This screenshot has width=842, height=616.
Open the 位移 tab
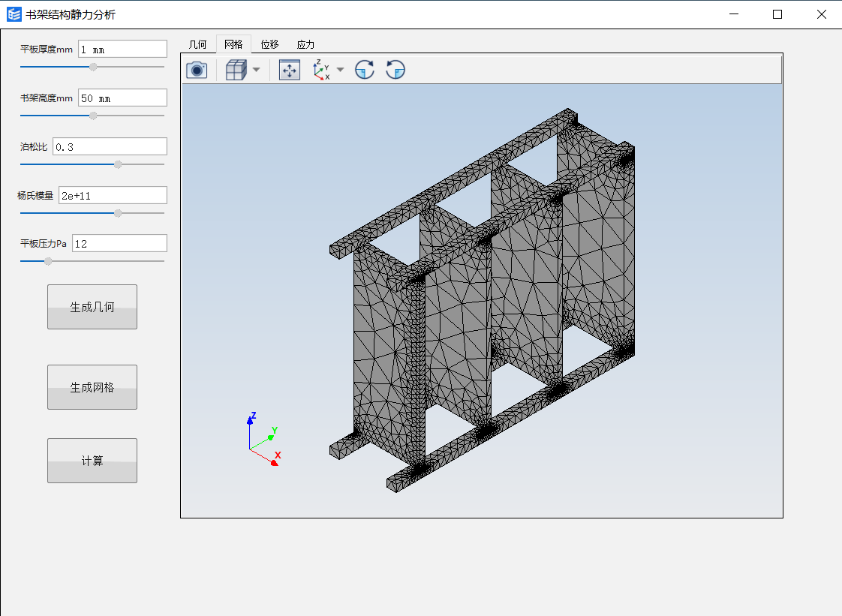(269, 44)
